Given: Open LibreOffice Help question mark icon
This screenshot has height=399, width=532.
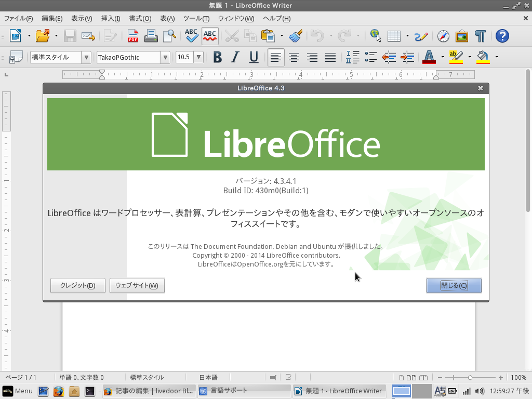Looking at the screenshot, I should 502,36.
